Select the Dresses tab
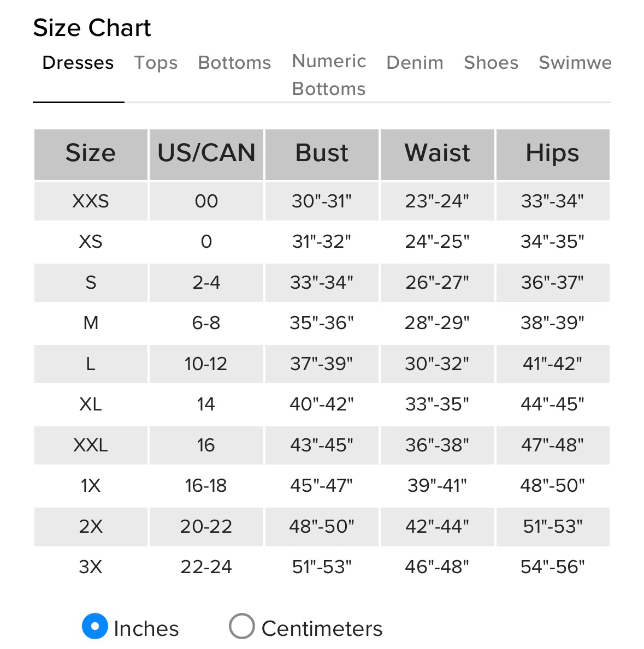Image resolution: width=644 pixels, height=649 pixels. pyautogui.click(x=78, y=63)
